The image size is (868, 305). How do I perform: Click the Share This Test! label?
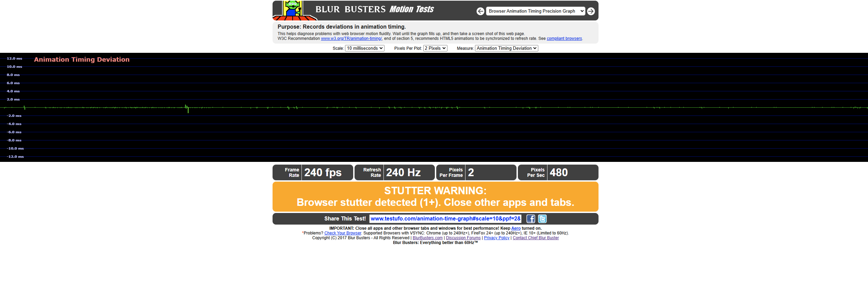click(345, 219)
